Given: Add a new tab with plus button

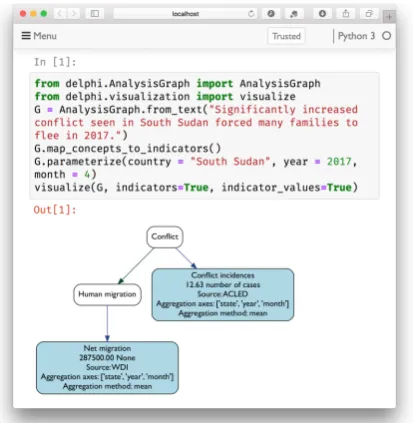Looking at the screenshot, I should click(389, 17).
